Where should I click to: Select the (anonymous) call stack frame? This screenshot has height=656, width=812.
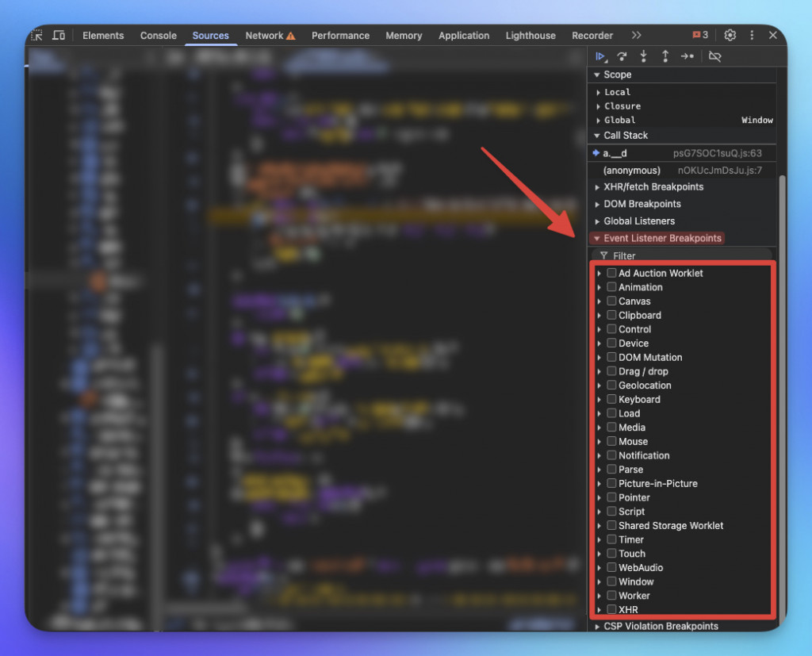point(681,171)
